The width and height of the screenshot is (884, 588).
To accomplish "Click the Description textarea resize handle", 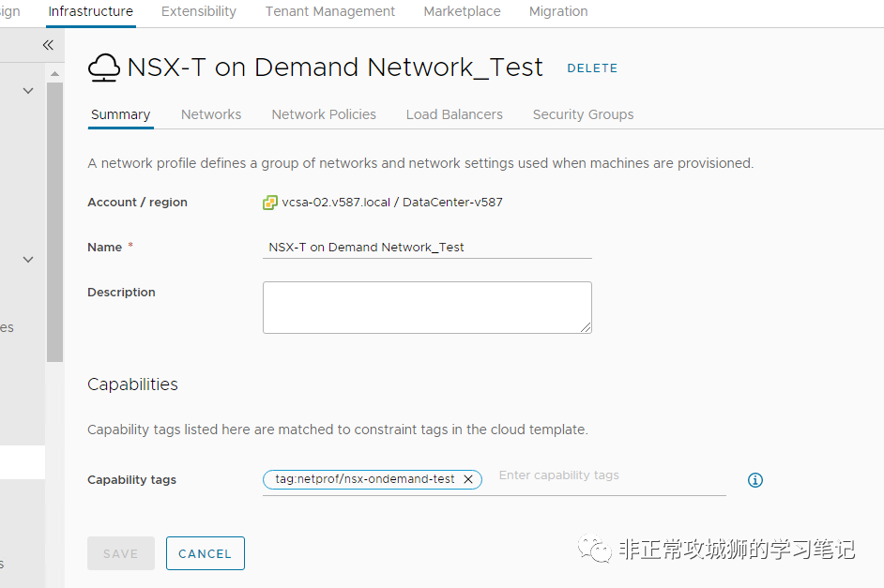I will 586,327.
